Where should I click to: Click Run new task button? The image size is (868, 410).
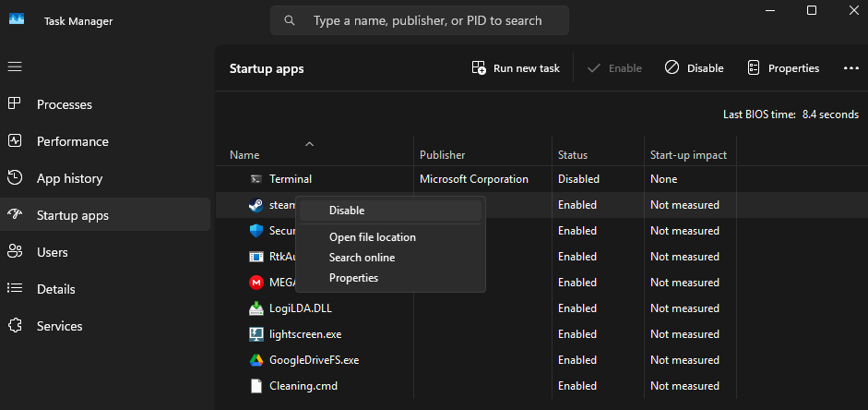[x=516, y=68]
